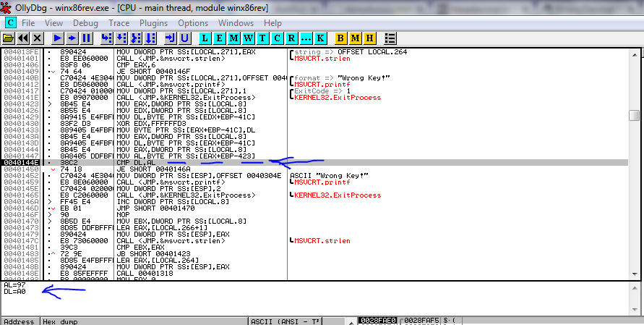Image resolution: width=644 pixels, height=325 pixels.
Task: Click INC DWORD PTR SS:[LOCAL.8] line
Action: point(173,201)
